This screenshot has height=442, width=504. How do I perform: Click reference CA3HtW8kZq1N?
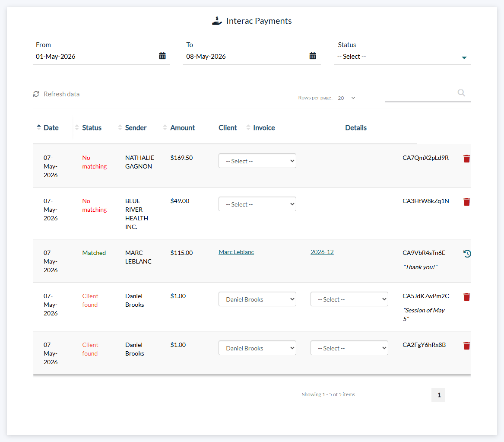coord(425,201)
